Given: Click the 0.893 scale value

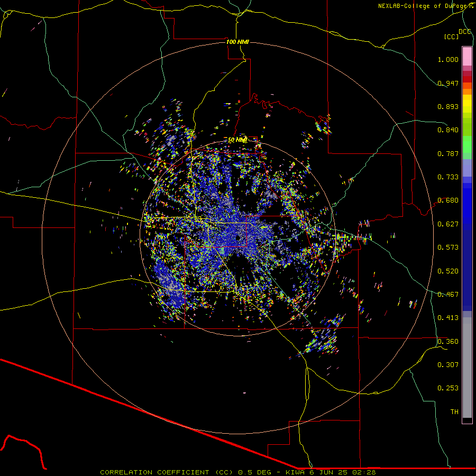Looking at the screenshot, I should tap(448, 106).
